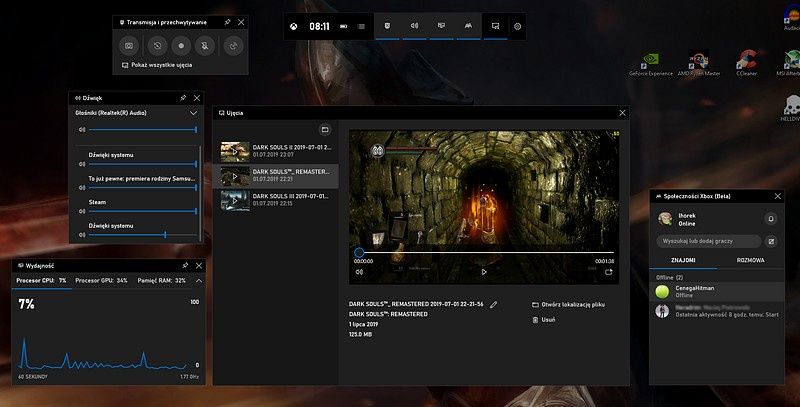The height and width of the screenshot is (407, 800).
Task: Click the Xbox logo on the Game Bar
Action: [x=293, y=27]
